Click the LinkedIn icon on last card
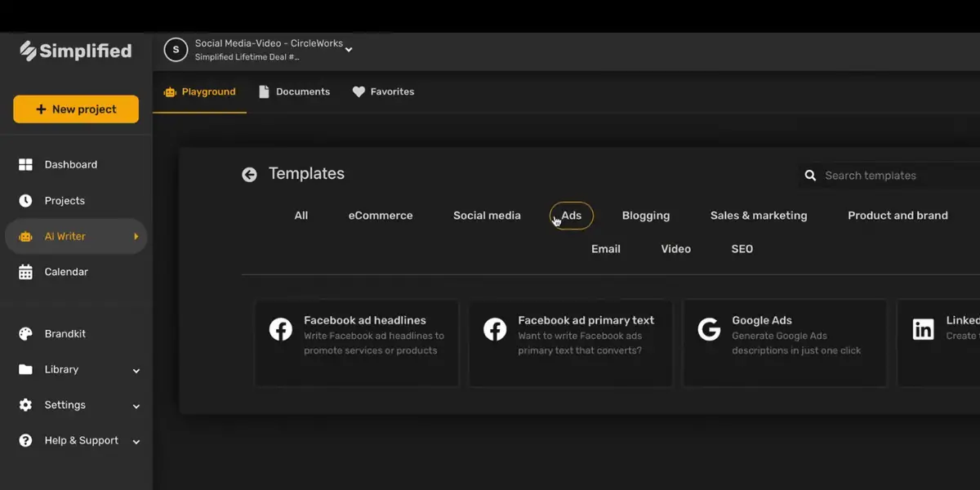 (924, 329)
